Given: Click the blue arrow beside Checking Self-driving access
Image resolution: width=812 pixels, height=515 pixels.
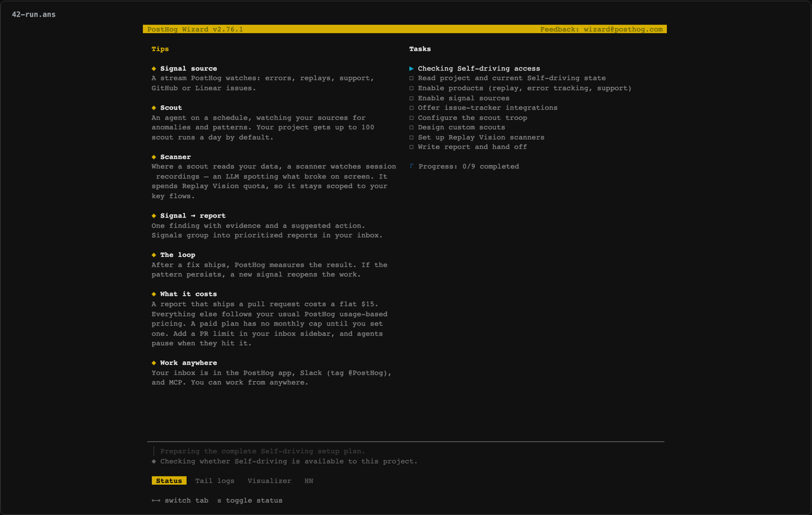Looking at the screenshot, I should click(412, 68).
